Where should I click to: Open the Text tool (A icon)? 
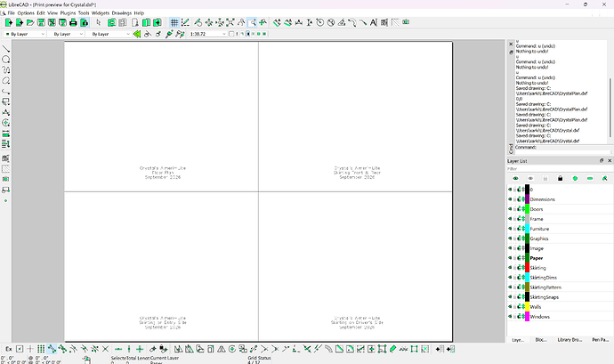point(373,23)
